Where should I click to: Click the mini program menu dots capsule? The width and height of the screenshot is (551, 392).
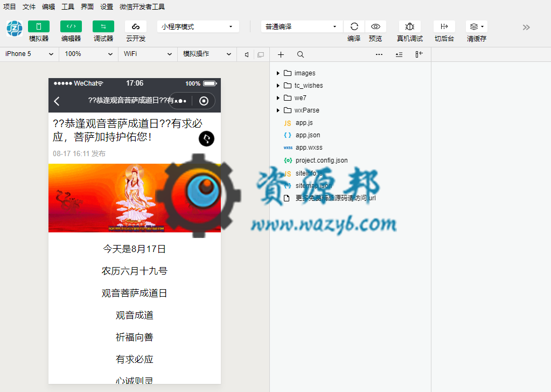pos(180,101)
